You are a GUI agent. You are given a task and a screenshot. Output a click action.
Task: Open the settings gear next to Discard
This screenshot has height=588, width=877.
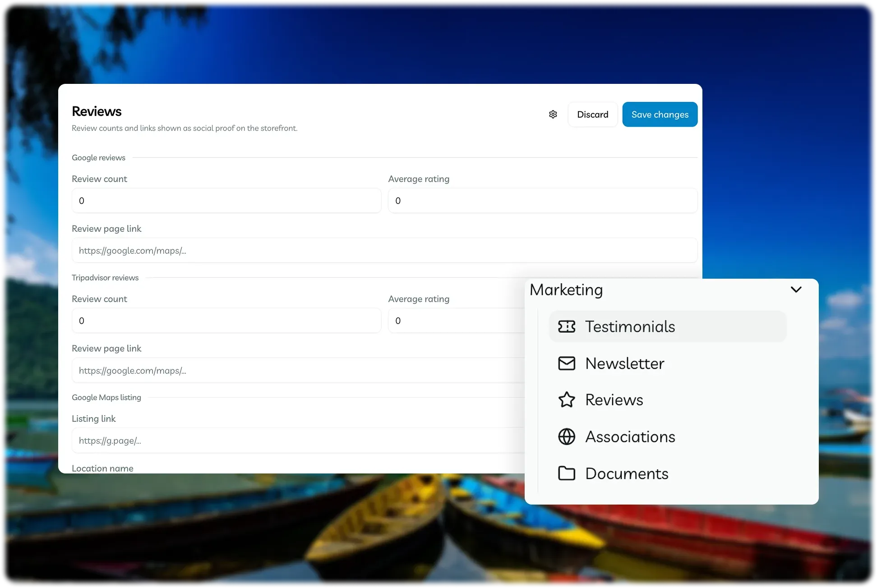point(553,115)
